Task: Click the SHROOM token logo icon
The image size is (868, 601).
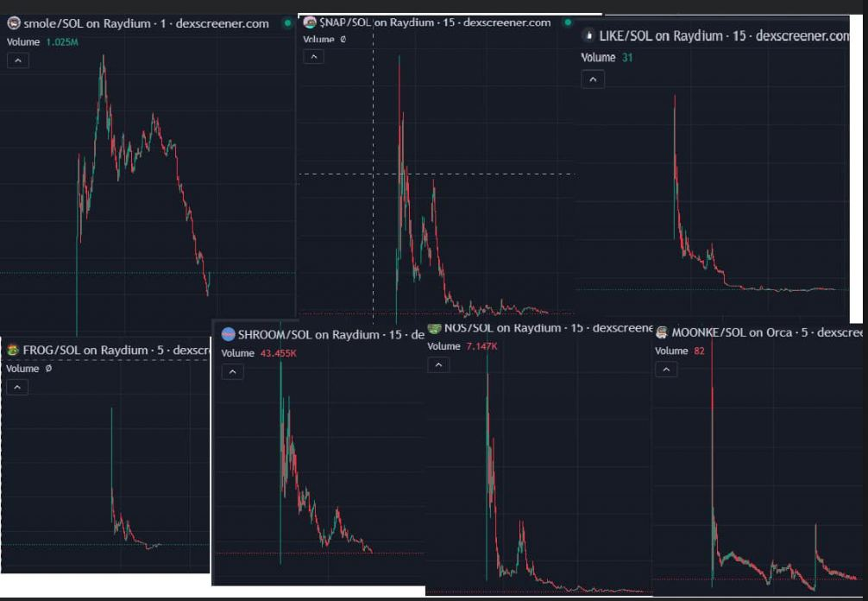Action: click(228, 334)
